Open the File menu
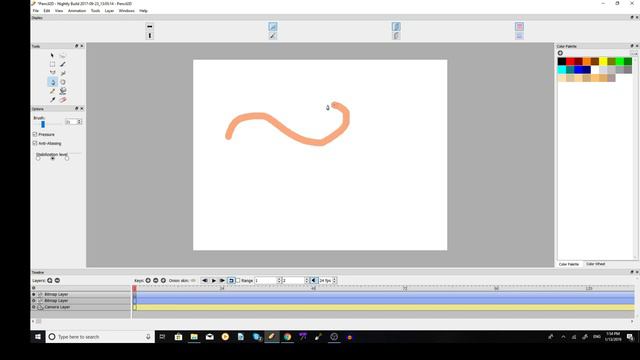The image size is (640, 360). coord(36,11)
